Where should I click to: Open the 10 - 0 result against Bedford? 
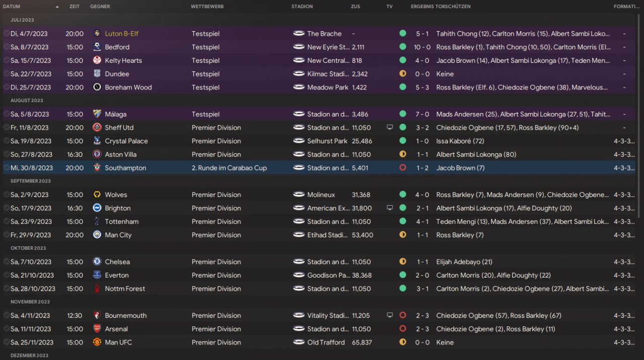click(422, 47)
